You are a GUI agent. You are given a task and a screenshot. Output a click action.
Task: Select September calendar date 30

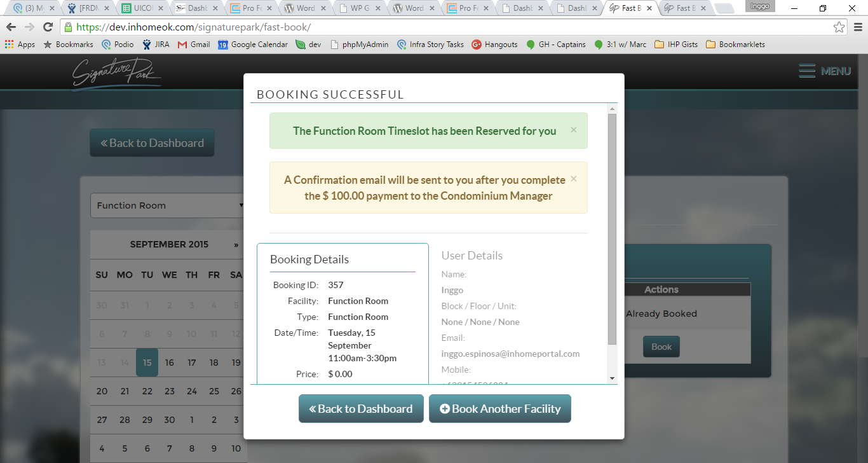(169, 420)
